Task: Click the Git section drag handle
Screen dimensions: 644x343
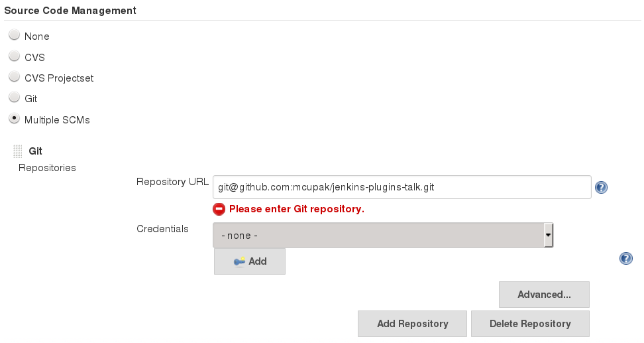Action: 18,151
